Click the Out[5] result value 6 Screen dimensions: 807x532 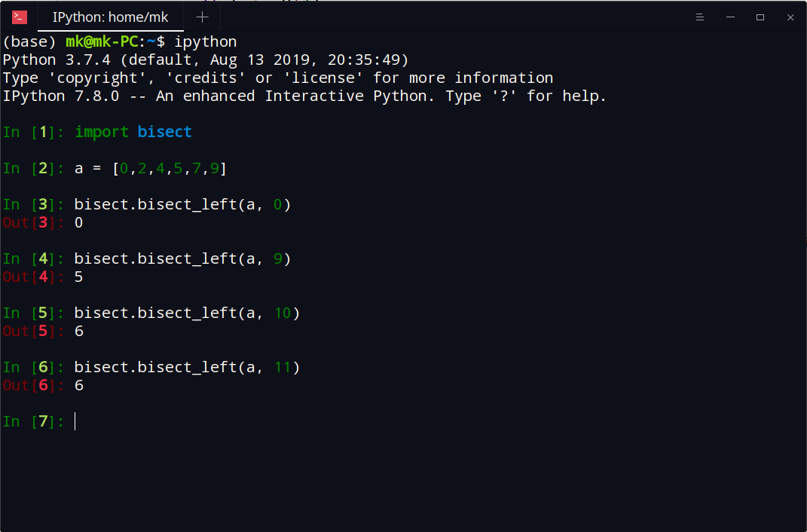tap(79, 332)
